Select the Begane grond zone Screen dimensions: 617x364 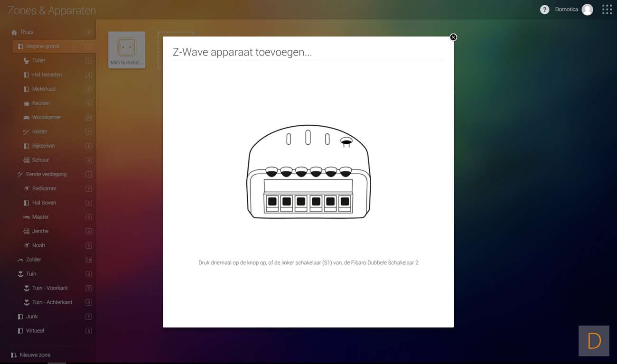54,47
